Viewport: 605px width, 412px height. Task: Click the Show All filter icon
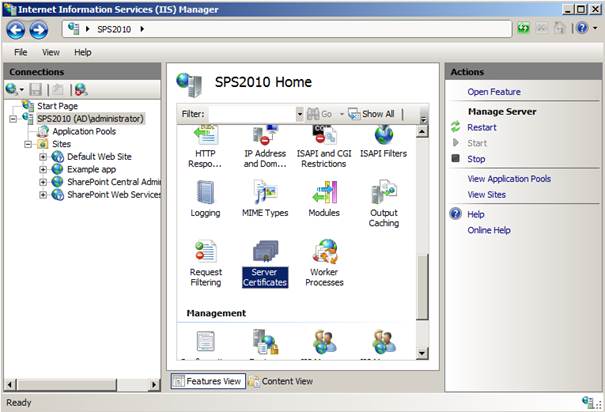pos(354,114)
